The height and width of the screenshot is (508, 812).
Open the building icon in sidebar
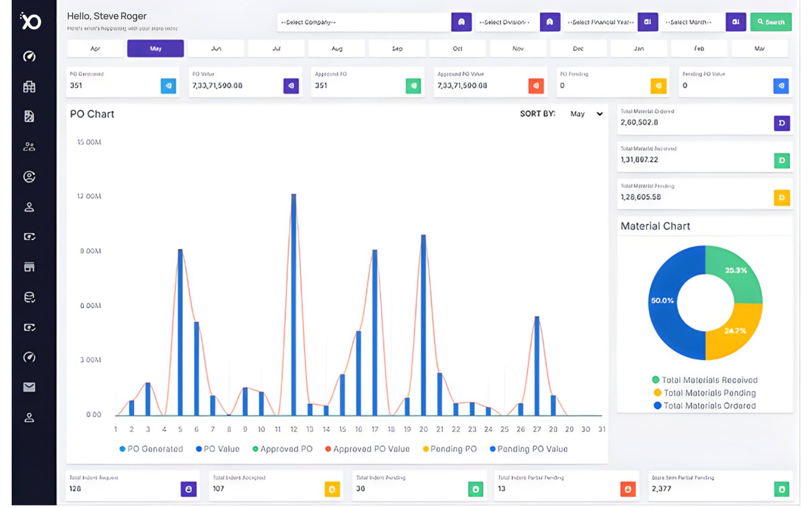click(29, 87)
